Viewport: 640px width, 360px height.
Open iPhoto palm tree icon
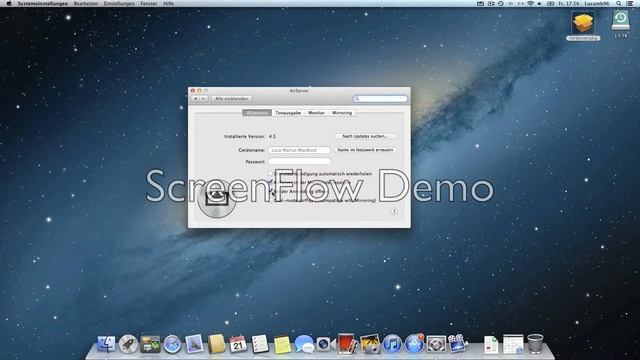point(370,344)
